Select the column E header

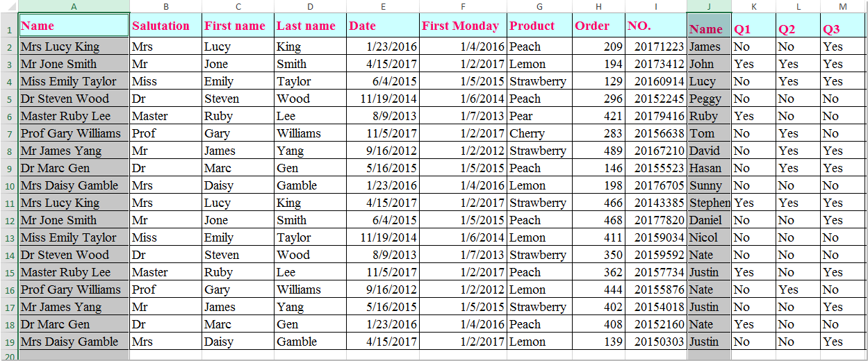[x=383, y=6]
